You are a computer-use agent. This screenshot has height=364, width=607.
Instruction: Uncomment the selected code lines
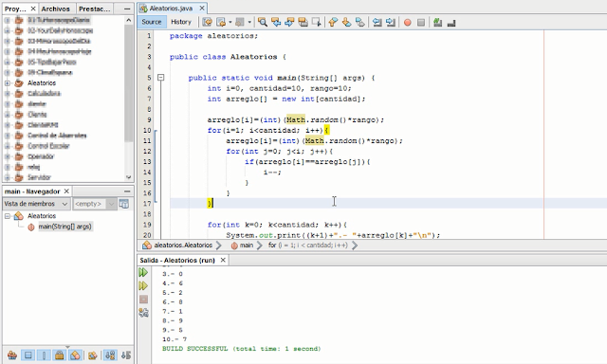click(451, 23)
